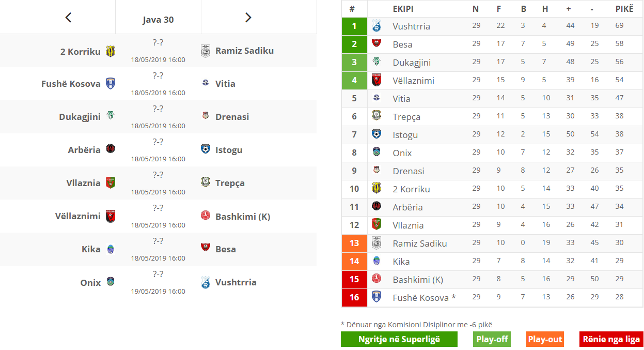Viewport: 644px width, 350px height.
Task: Open Dukagjini team link in standings
Action: 412,63
